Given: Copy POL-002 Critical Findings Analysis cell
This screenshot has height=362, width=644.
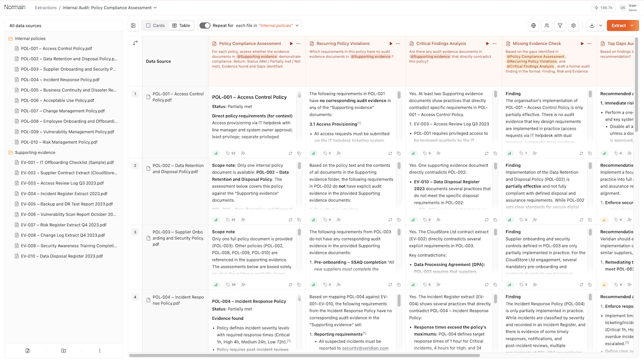Looking at the screenshot, I should coord(495,220).
